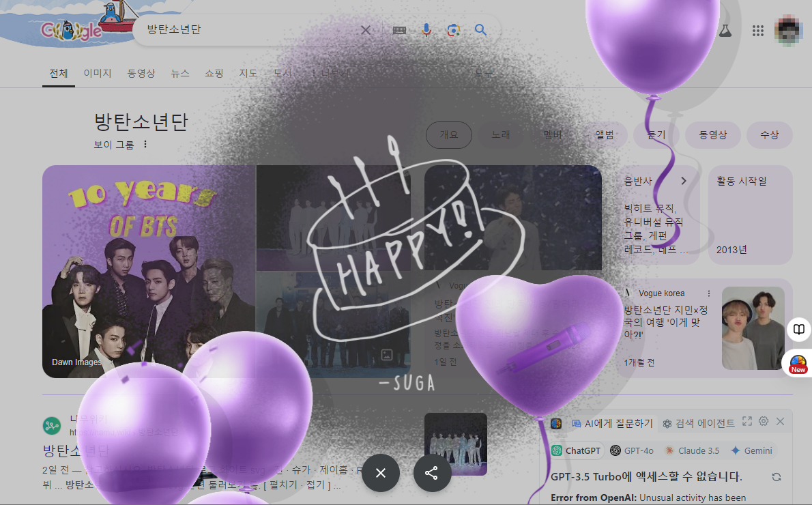
Task: Open the 나무위키 방탄소년단 result link
Action: coord(76,450)
